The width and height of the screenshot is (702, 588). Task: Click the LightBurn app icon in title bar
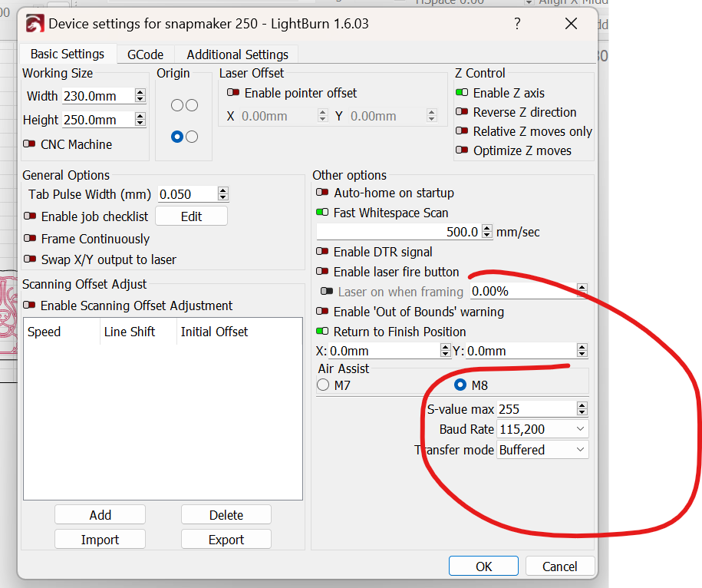[35, 23]
